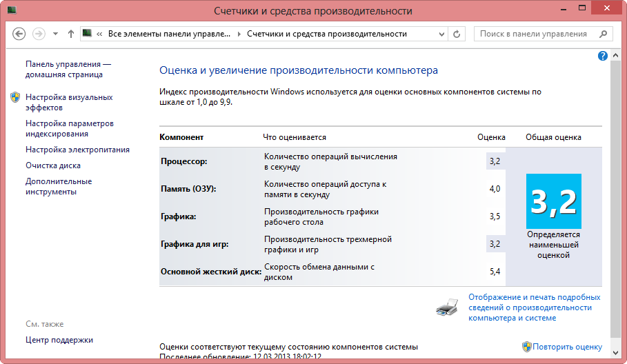The width and height of the screenshot is (627, 364).
Task: Open help with the blue question mark
Action: coord(603,56)
